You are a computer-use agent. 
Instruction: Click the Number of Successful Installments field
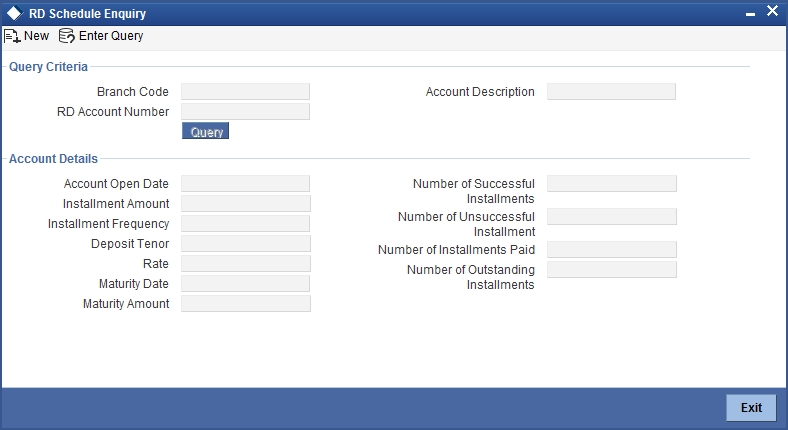(612, 183)
